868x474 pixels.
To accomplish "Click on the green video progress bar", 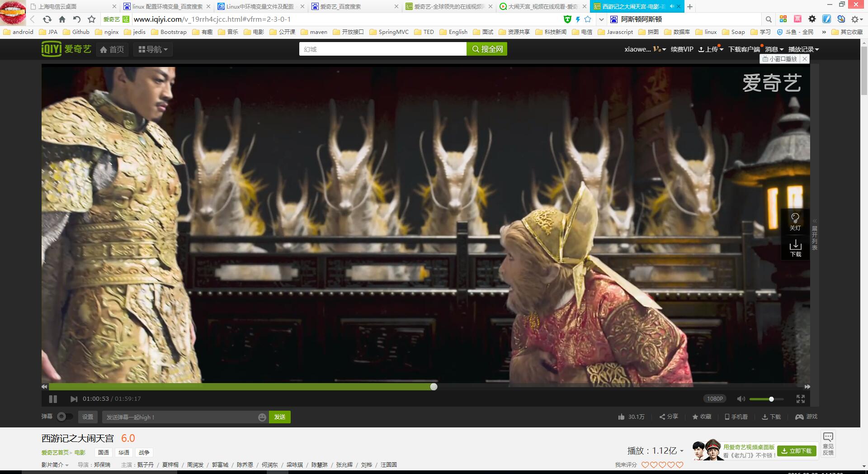I will point(241,387).
